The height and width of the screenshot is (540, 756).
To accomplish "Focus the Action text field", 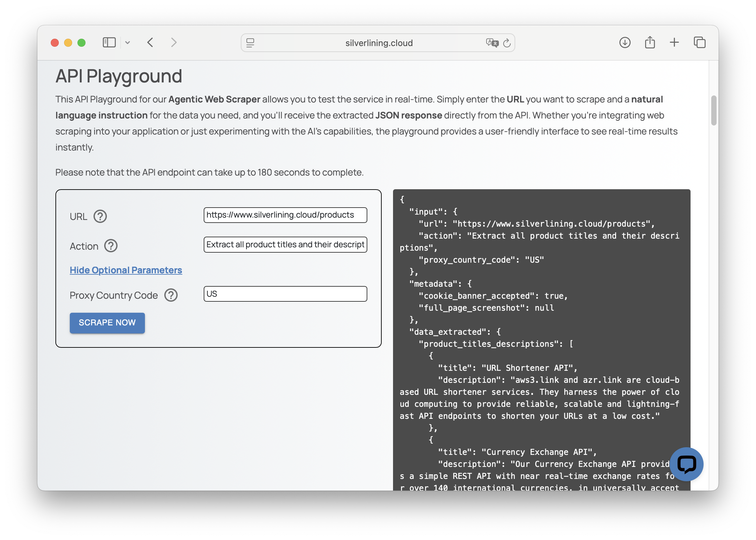I will click(x=285, y=245).
